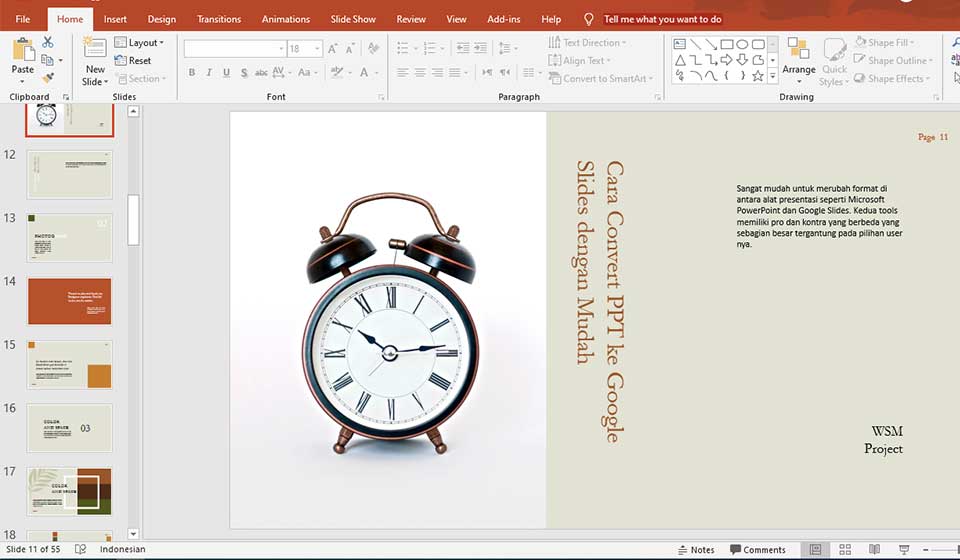Open the Notes pane
The image size is (960, 560).
coord(696,550)
